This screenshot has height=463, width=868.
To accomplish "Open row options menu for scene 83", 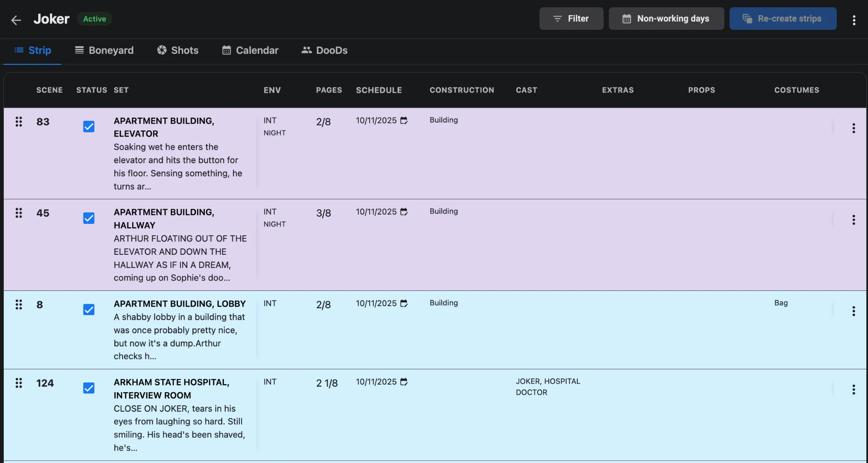I will pos(854,128).
